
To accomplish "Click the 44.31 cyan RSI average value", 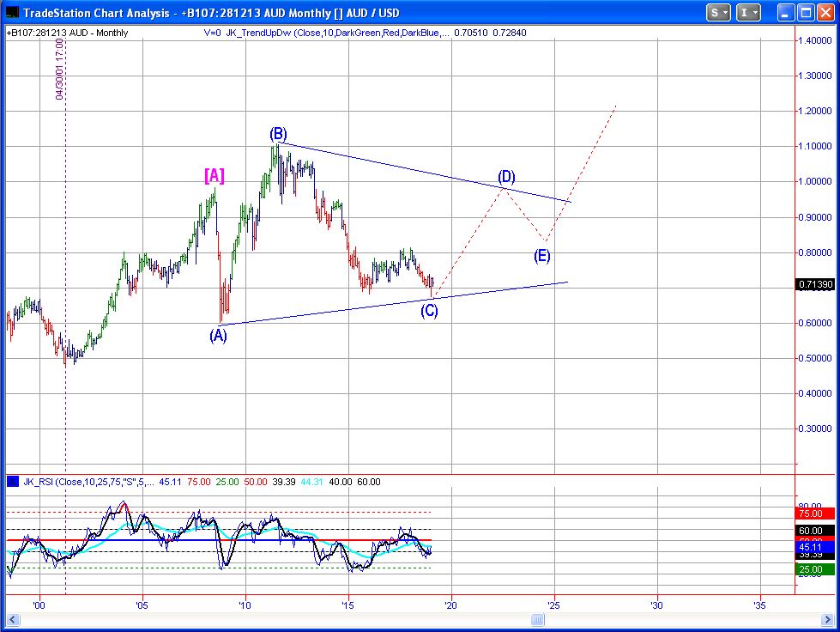I will coord(311,482).
